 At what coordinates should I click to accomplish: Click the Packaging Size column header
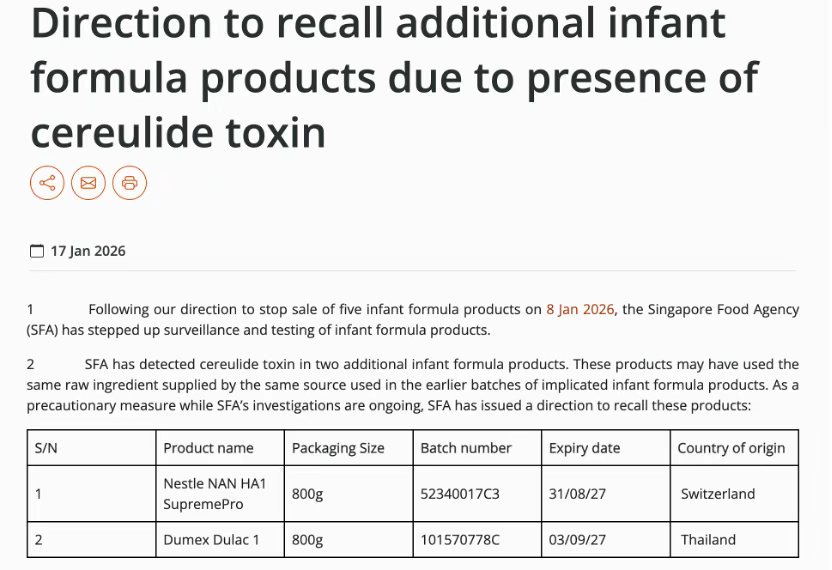pos(338,448)
